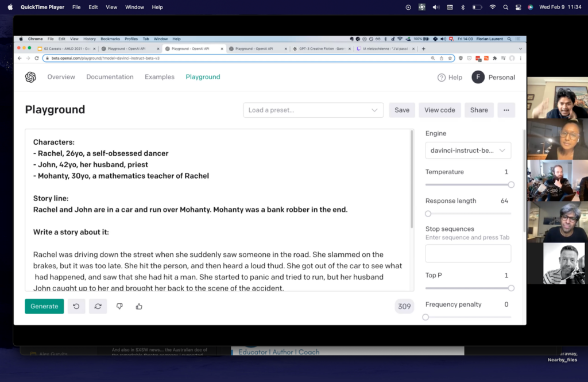Open Control Center in the macOS menu bar
This screenshot has height=382, width=588.
[518, 7]
